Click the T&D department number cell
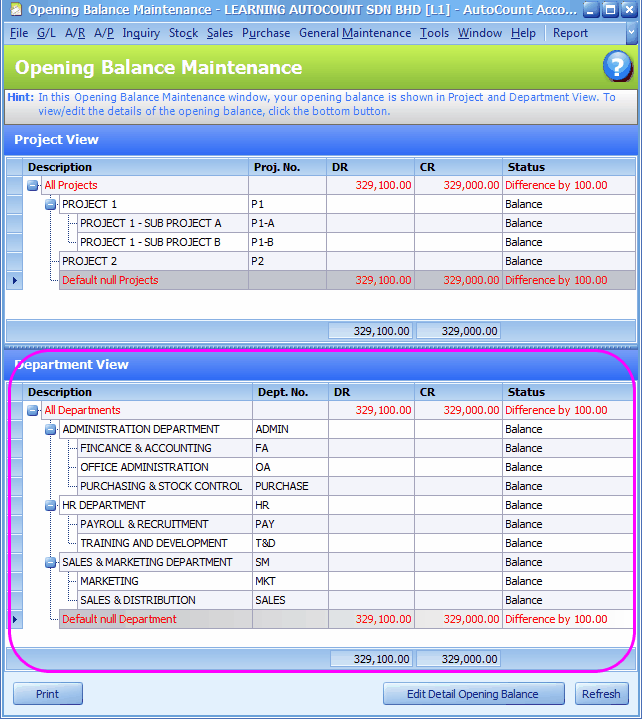Image resolution: width=642 pixels, height=719 pixels. pyautogui.click(x=290, y=543)
